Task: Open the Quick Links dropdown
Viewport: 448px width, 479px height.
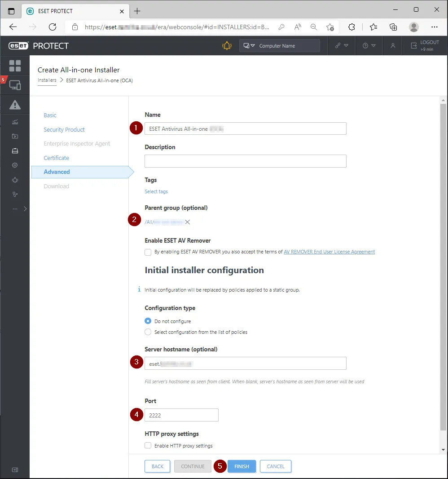Action: click(x=342, y=46)
